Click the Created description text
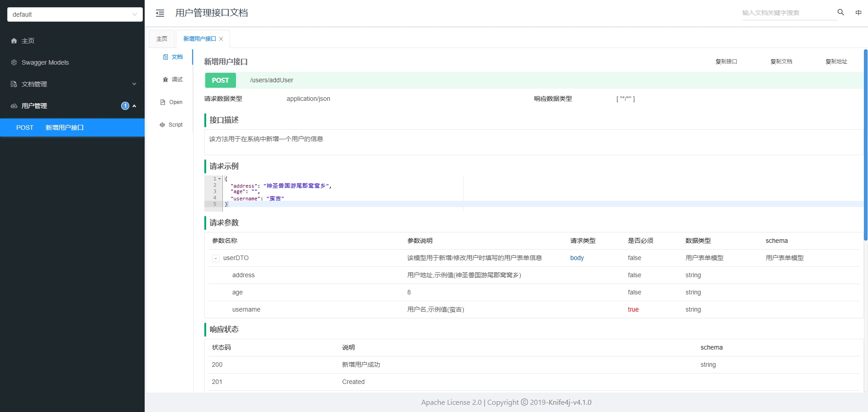 click(x=354, y=382)
